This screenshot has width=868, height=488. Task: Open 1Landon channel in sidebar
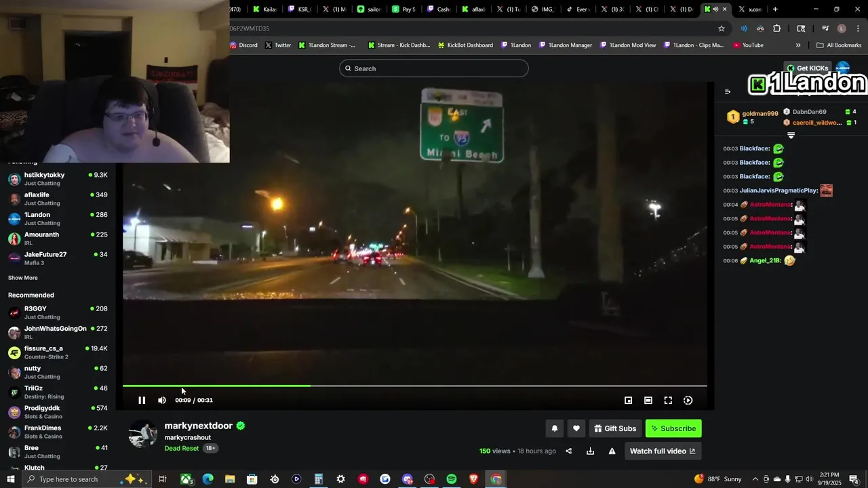(x=58, y=218)
